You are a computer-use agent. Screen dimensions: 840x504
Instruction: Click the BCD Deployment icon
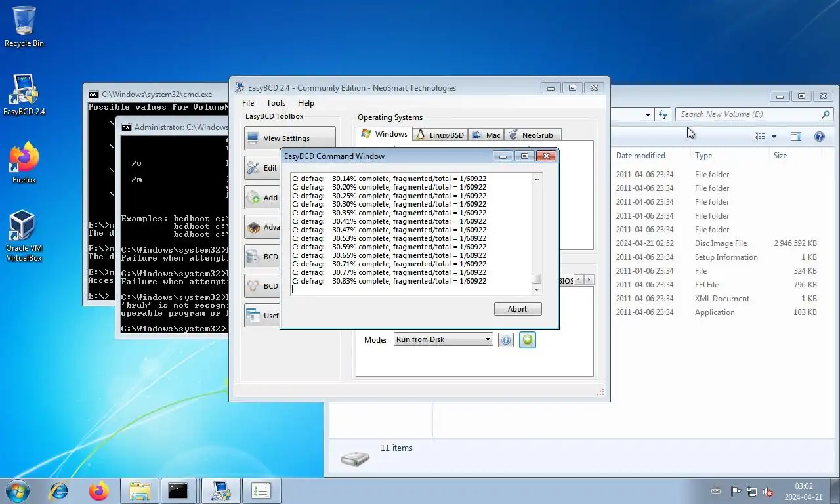(253, 286)
